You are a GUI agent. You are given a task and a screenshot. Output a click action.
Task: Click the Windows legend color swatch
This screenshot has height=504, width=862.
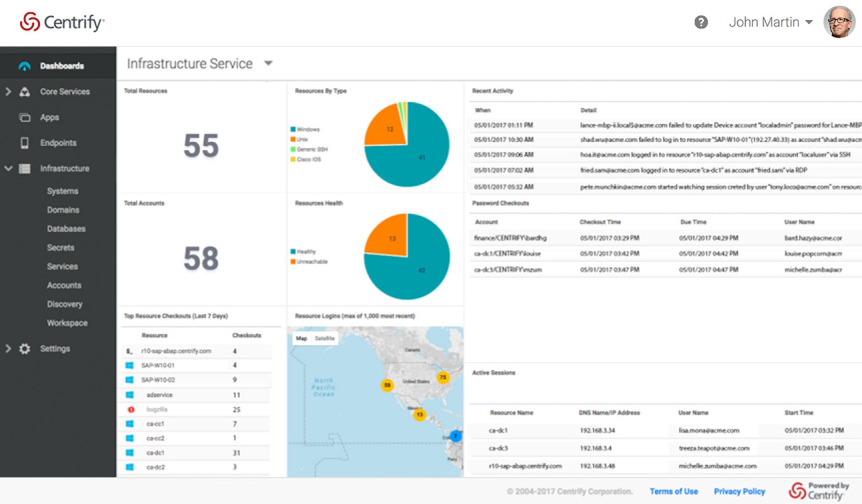pyautogui.click(x=293, y=129)
